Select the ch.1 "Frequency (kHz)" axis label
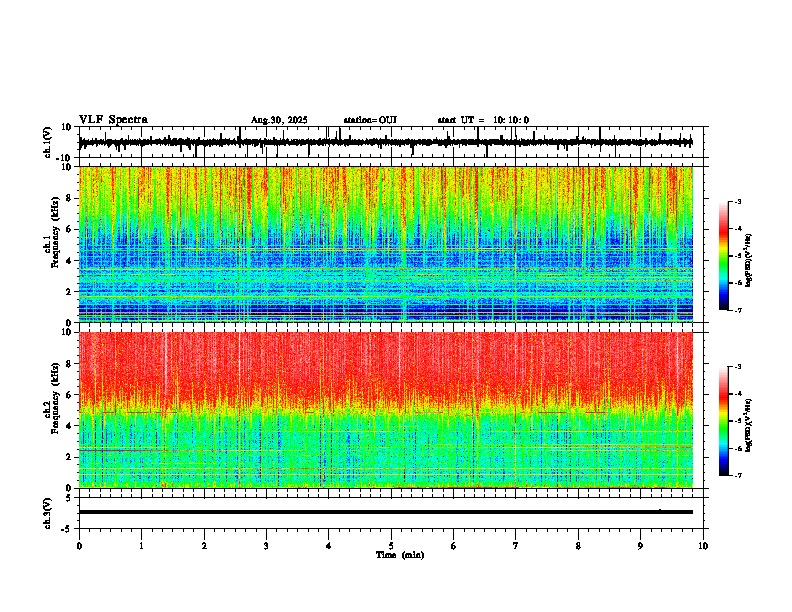The height and width of the screenshot is (612, 792). point(54,232)
